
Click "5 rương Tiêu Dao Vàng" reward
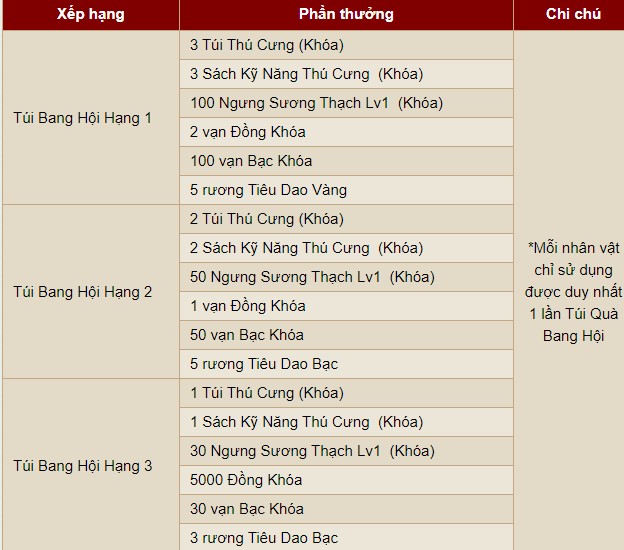[269, 190]
